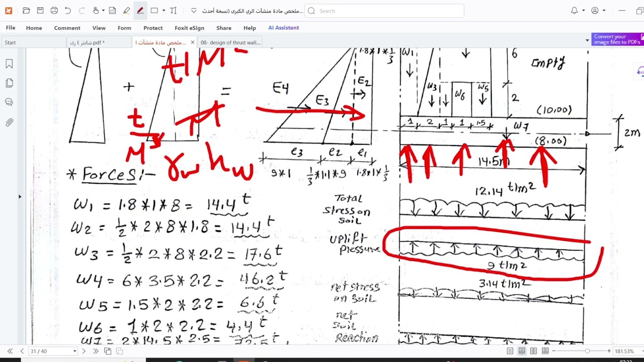
Task: Open the Pages thumbnail panel icon
Action: 9,83
